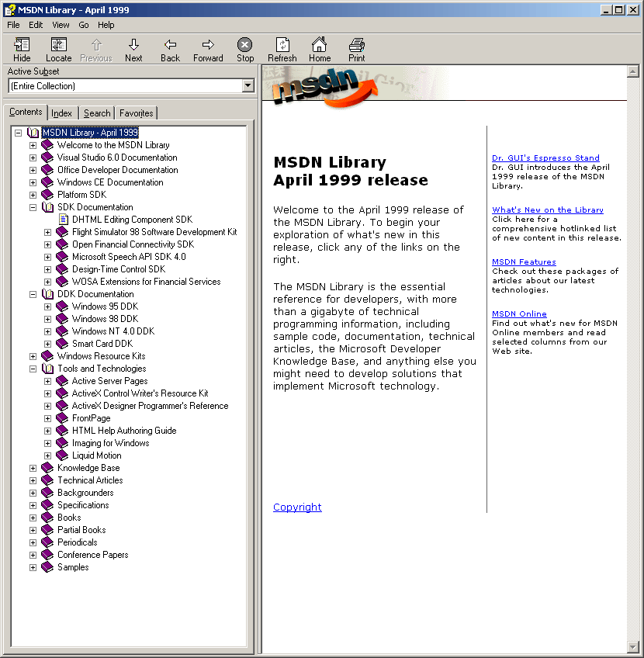Image resolution: width=644 pixels, height=658 pixels.
Task: Expand the Windows NT 4.0 DDK node
Action: (48, 331)
